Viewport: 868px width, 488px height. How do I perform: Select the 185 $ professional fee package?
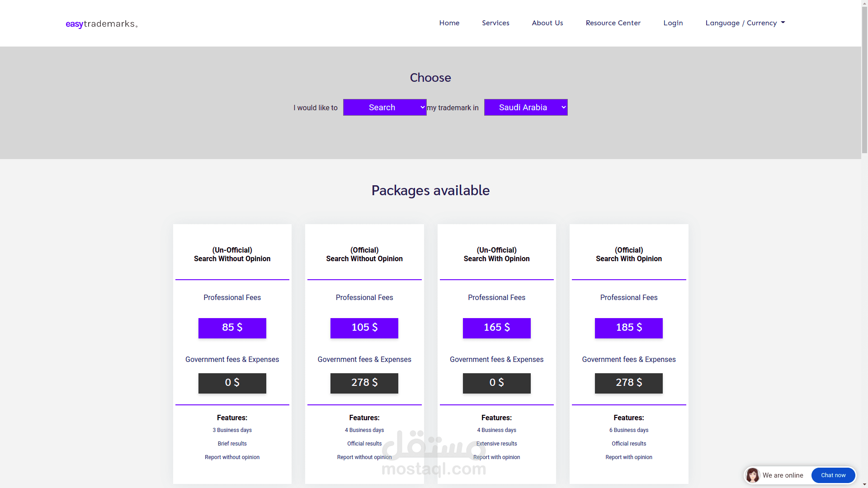(x=628, y=328)
